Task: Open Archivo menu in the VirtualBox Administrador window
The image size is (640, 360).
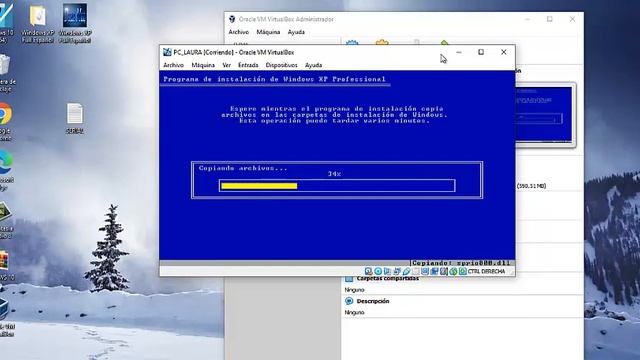Action: pos(239,32)
